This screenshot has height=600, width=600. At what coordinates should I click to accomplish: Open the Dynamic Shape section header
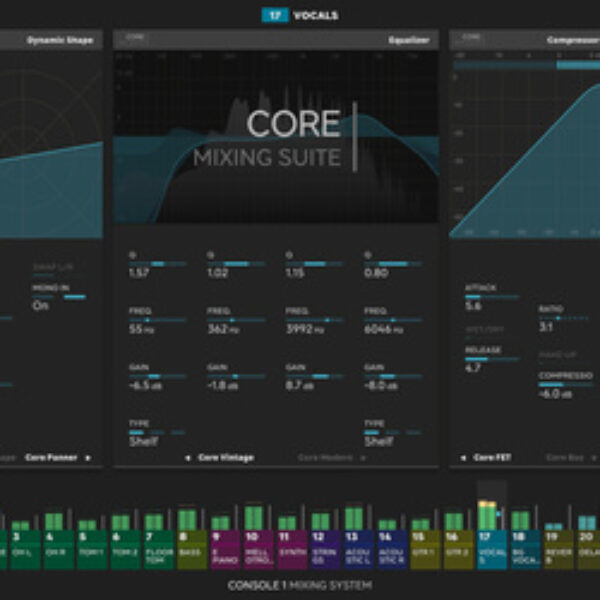pos(51,40)
